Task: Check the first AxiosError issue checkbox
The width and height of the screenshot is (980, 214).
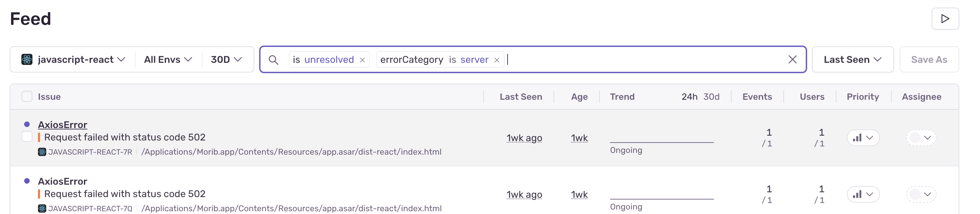Action: pos(27,137)
